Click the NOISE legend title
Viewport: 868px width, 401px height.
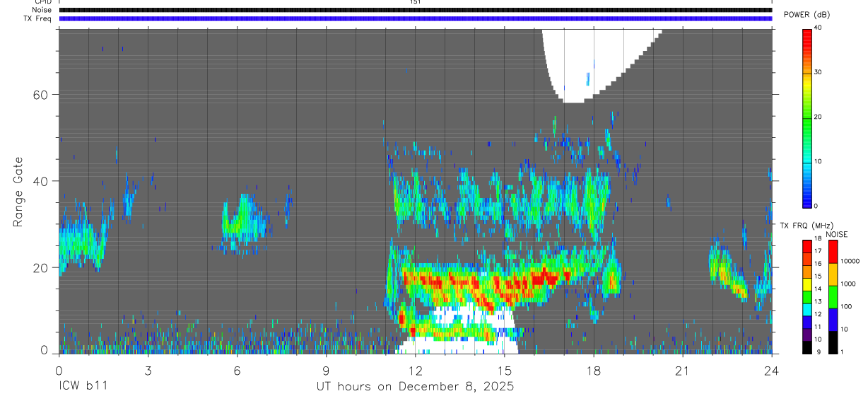click(x=837, y=234)
